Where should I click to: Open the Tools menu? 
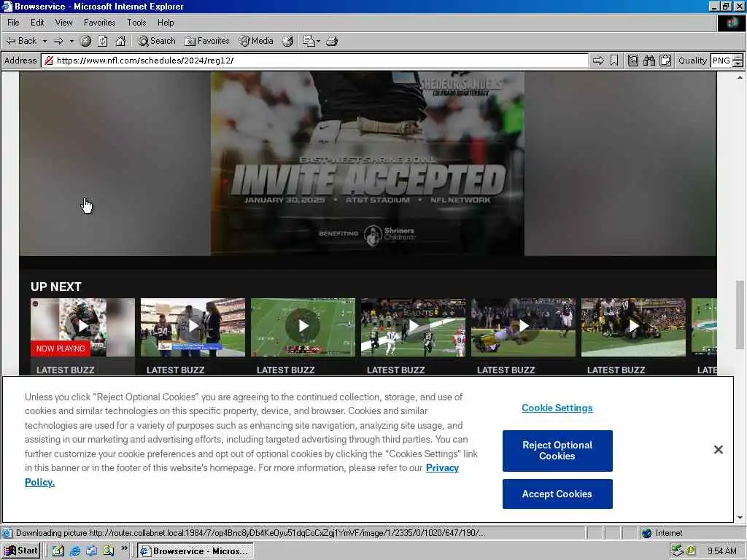(136, 23)
